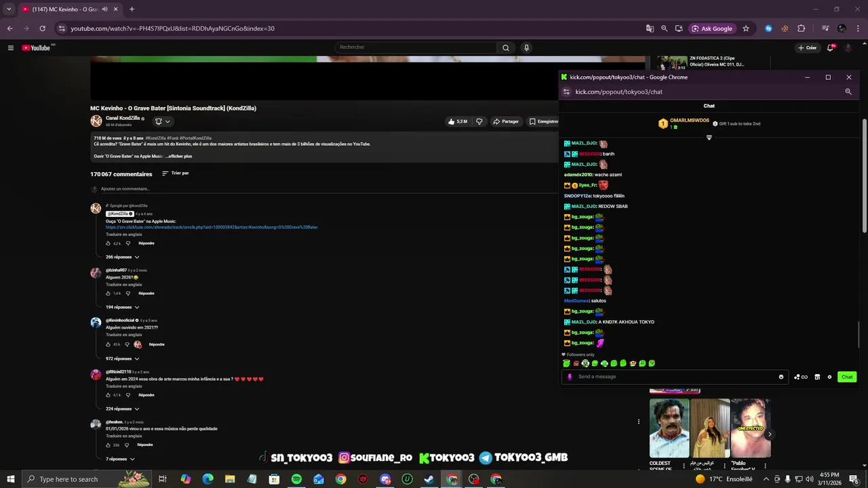
Task: Open the Windows Start menu
Action: 10,479
